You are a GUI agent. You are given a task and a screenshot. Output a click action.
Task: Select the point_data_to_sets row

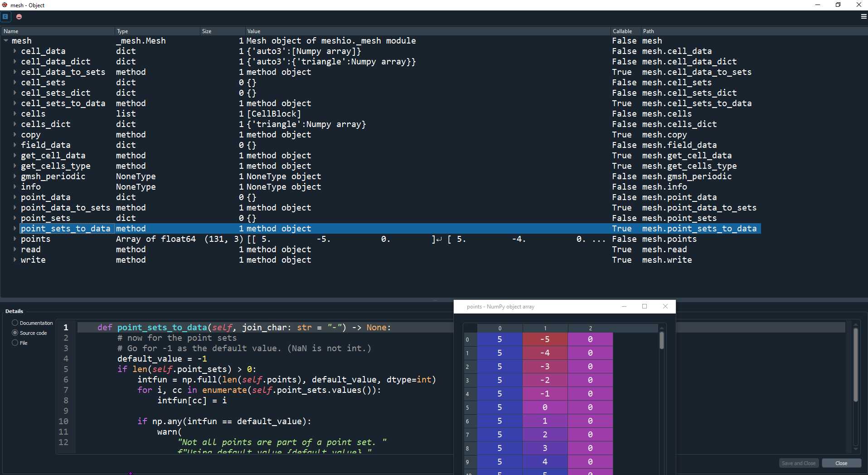(x=381, y=208)
